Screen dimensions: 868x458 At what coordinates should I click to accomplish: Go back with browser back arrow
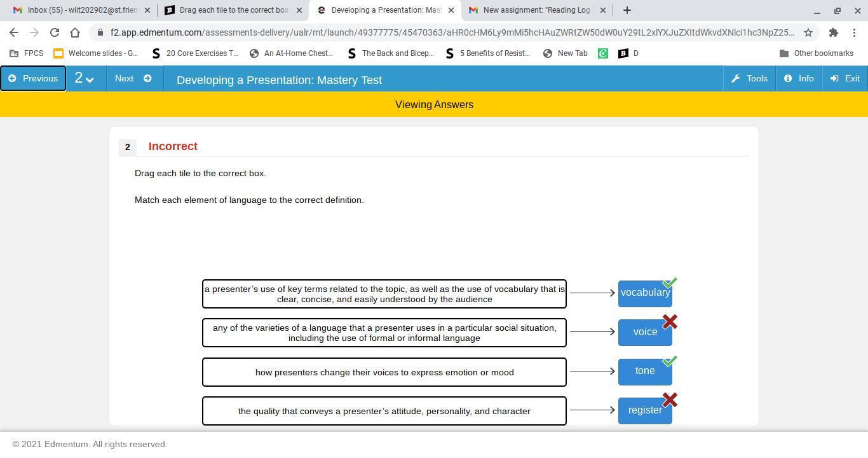point(14,32)
